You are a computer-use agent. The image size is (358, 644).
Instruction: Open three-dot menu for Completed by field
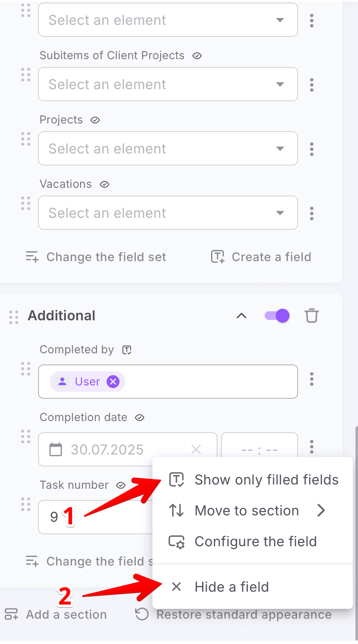pyautogui.click(x=311, y=379)
